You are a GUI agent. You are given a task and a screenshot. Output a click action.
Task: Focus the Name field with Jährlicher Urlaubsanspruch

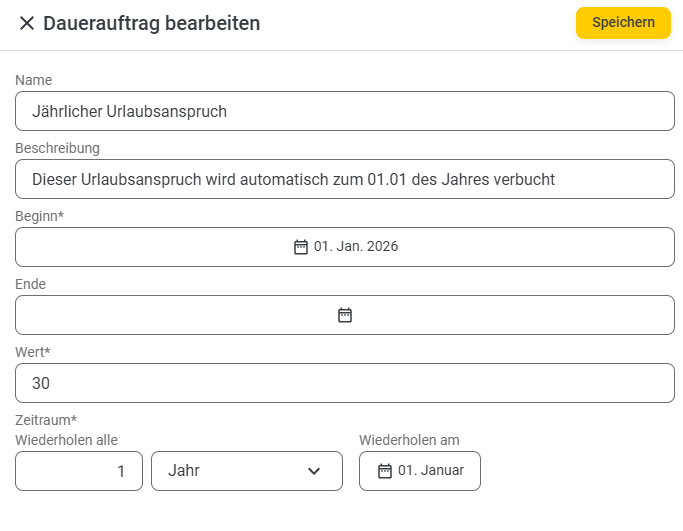[345, 111]
